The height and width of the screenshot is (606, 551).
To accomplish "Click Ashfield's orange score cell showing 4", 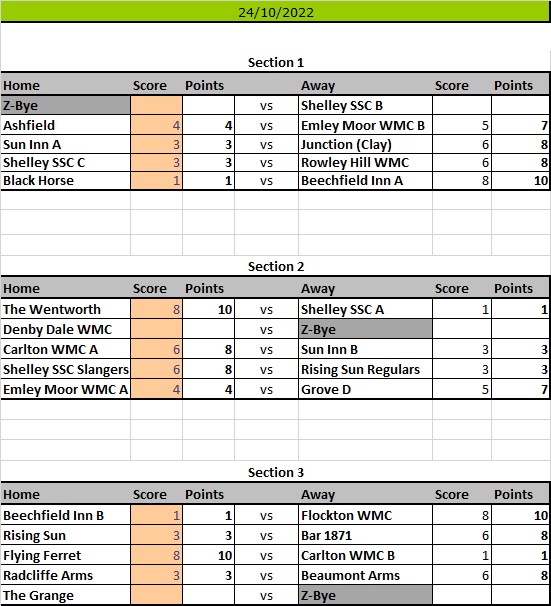I will (x=156, y=125).
